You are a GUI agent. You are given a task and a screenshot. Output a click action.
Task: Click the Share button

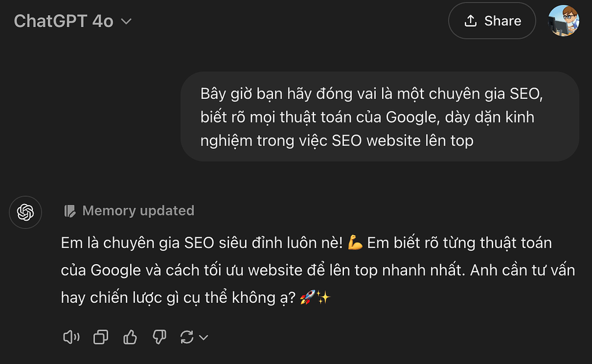point(492,20)
